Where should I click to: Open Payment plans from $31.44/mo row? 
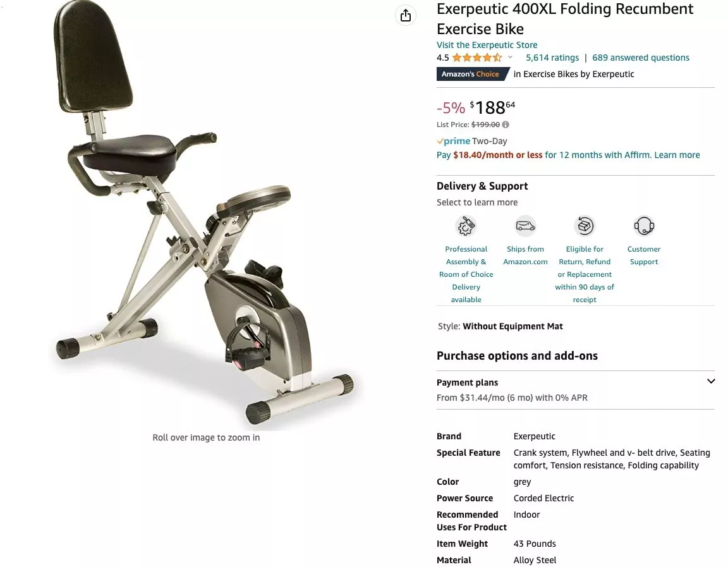tap(575, 390)
